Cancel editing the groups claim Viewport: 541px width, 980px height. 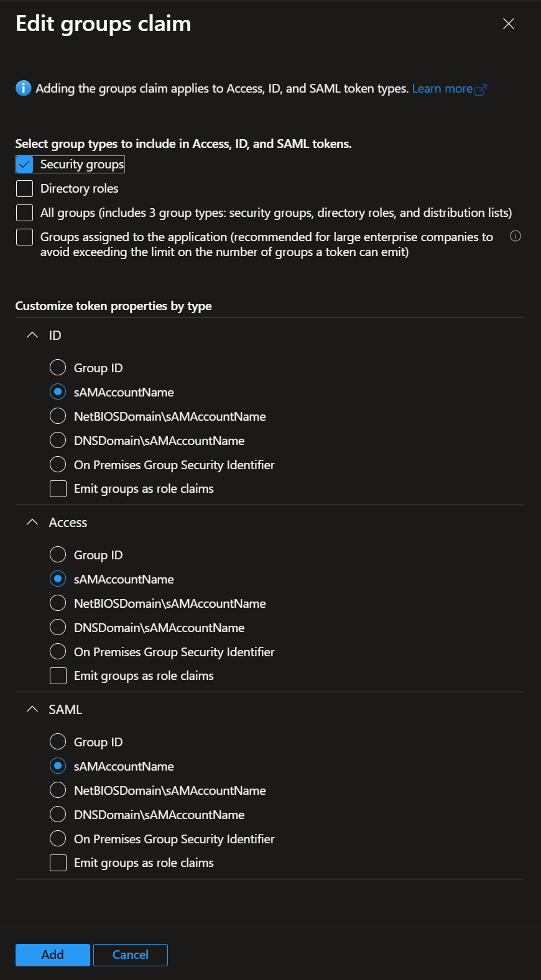pyautogui.click(x=130, y=955)
